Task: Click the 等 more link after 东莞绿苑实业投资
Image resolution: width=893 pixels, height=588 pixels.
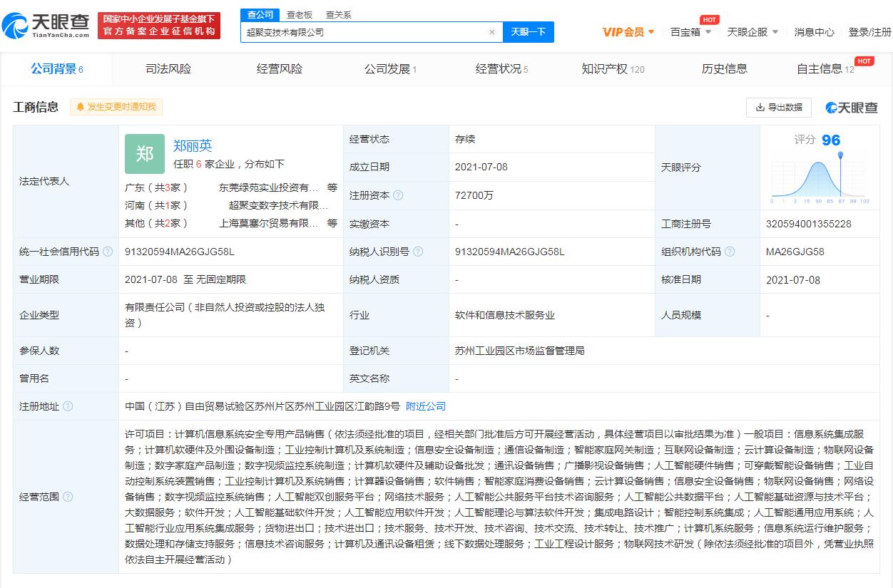Action: click(x=332, y=188)
